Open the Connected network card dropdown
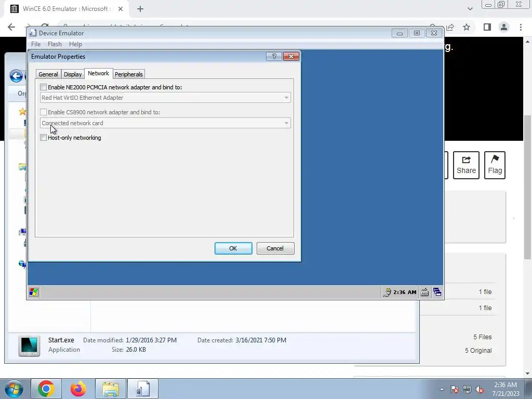532x399 pixels. (165, 123)
